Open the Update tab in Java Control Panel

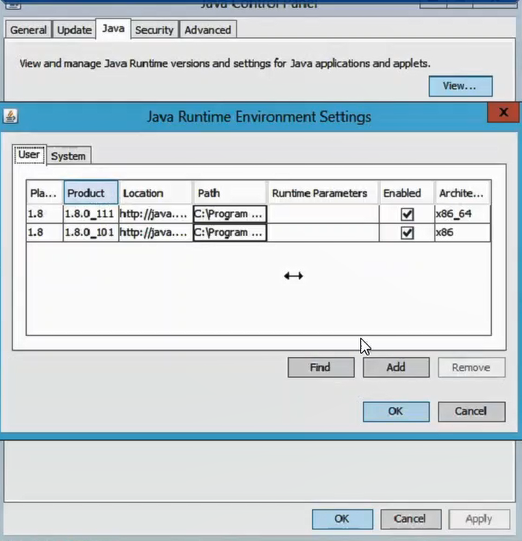[x=74, y=30]
